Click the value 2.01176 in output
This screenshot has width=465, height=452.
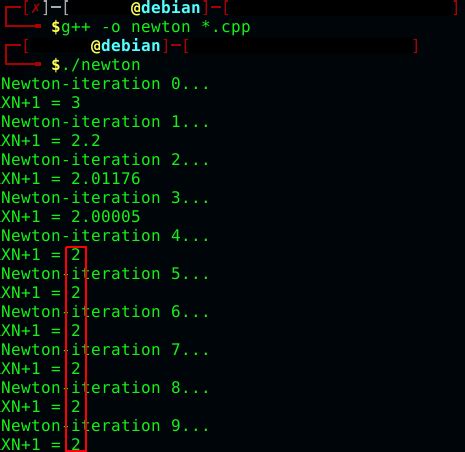pos(106,178)
